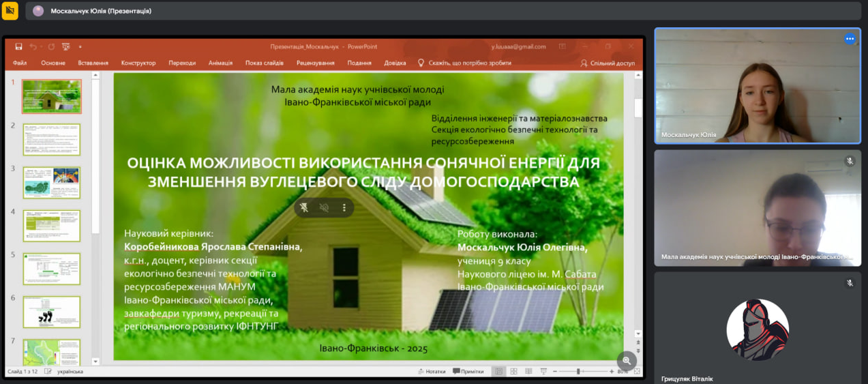The image size is (868, 384).
Task: Expand customize quick access toolbar dropdown
Action: (x=80, y=46)
